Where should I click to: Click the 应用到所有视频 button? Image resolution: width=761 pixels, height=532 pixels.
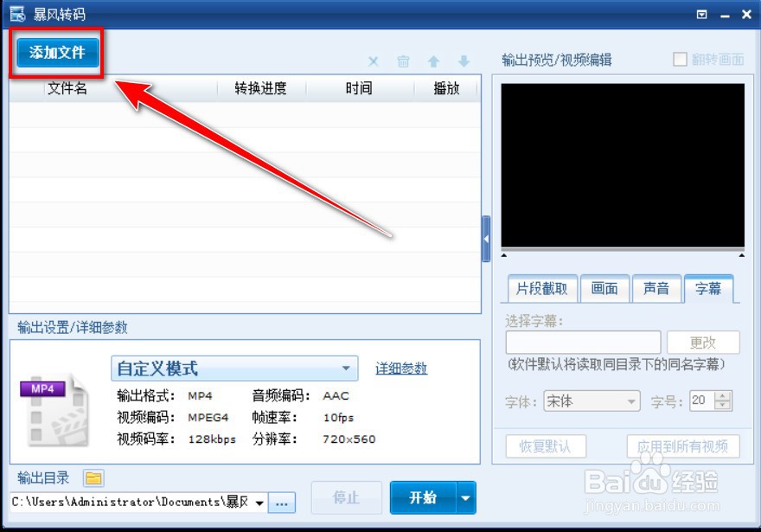tap(683, 446)
